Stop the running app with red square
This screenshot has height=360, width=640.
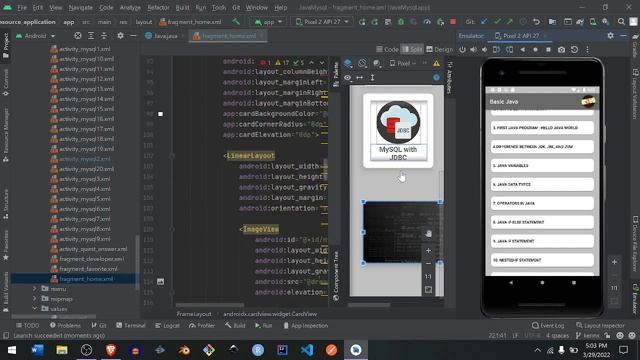(453, 22)
